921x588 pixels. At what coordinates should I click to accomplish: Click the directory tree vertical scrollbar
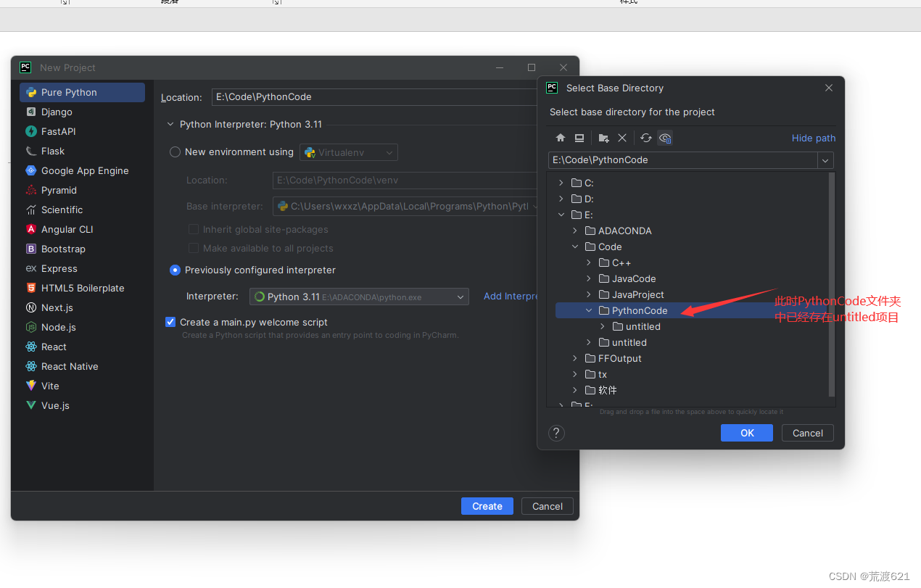[x=832, y=285]
